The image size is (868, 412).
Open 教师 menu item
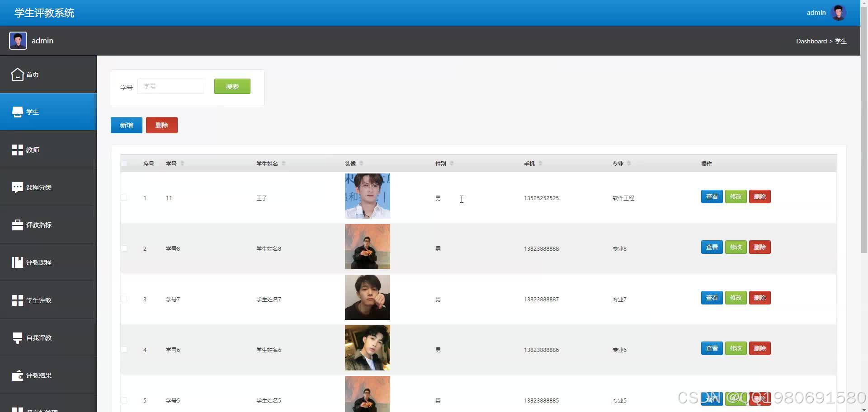[x=48, y=150]
